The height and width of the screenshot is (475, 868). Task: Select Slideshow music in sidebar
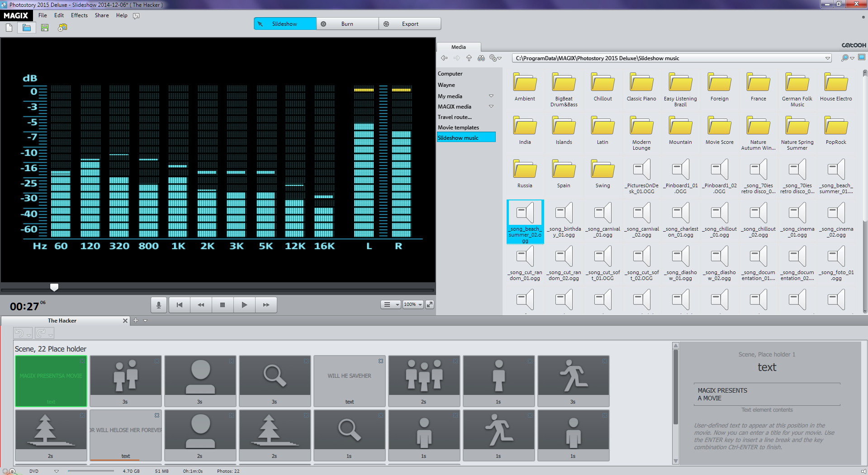click(x=466, y=138)
